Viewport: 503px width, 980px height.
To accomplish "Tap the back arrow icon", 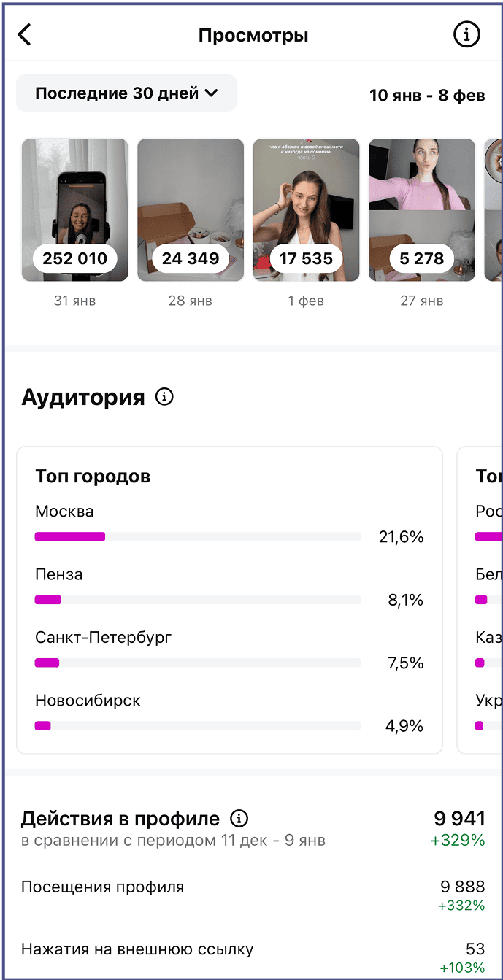I will [25, 34].
